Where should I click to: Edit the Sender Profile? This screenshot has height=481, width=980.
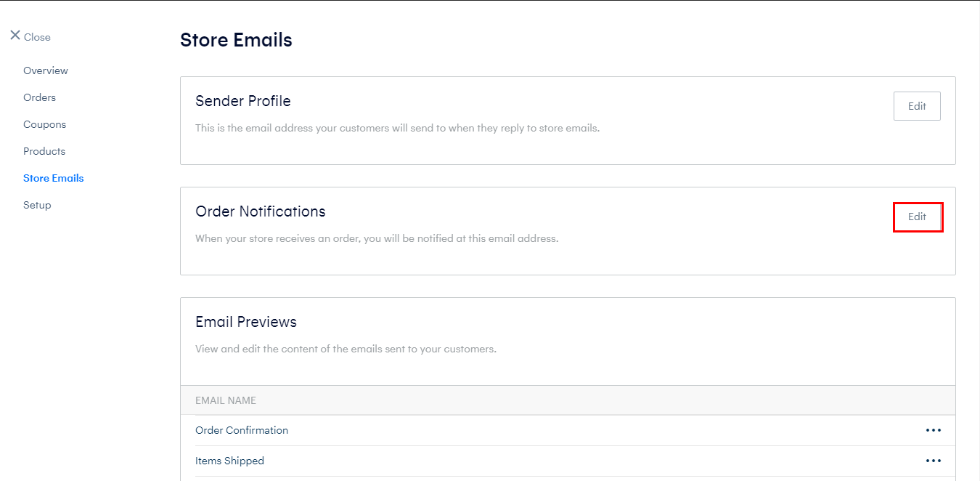point(917,106)
